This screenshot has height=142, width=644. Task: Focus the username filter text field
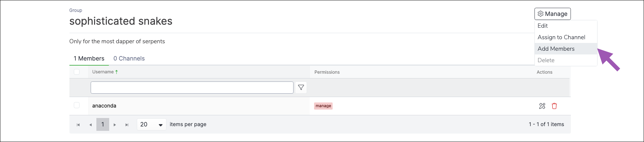(x=192, y=88)
